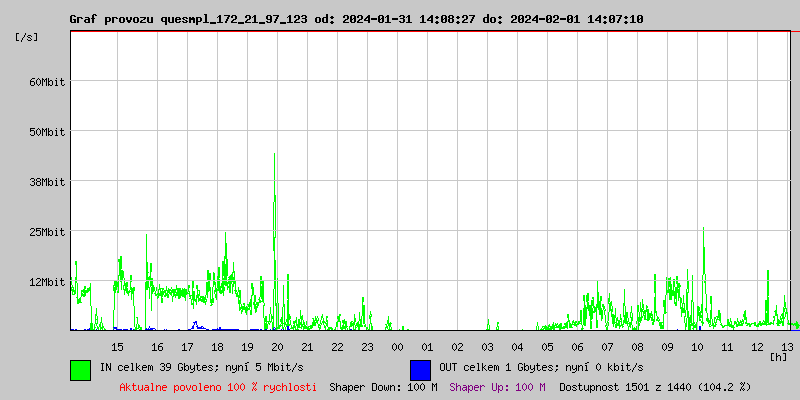Viewport: 800px width, 400px height.
Task: Click the 25Mbit y-axis label
Action: pos(46,232)
